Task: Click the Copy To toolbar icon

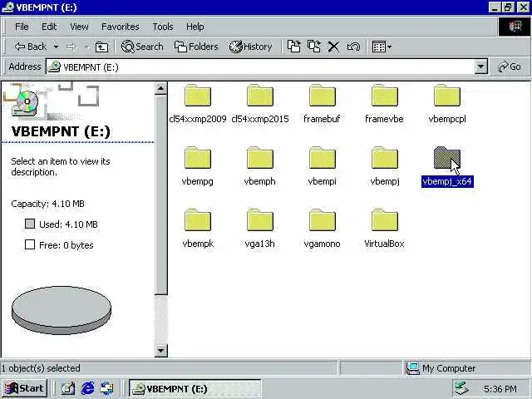Action: coord(314,47)
